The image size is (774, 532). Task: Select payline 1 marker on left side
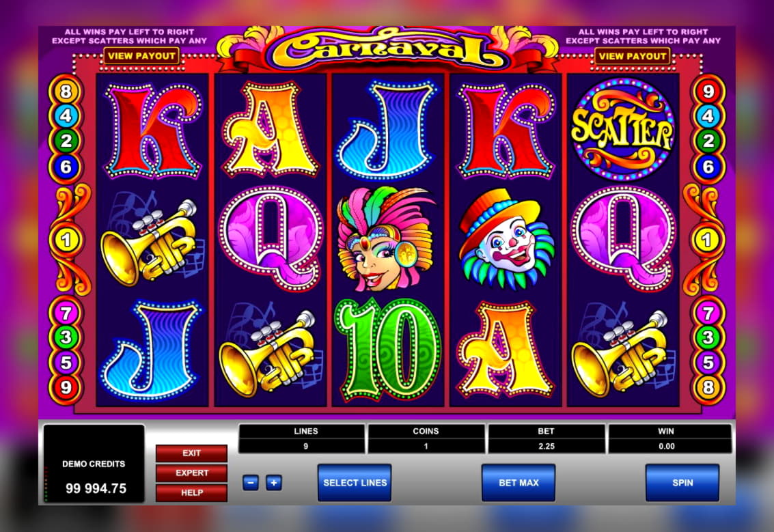click(x=66, y=240)
